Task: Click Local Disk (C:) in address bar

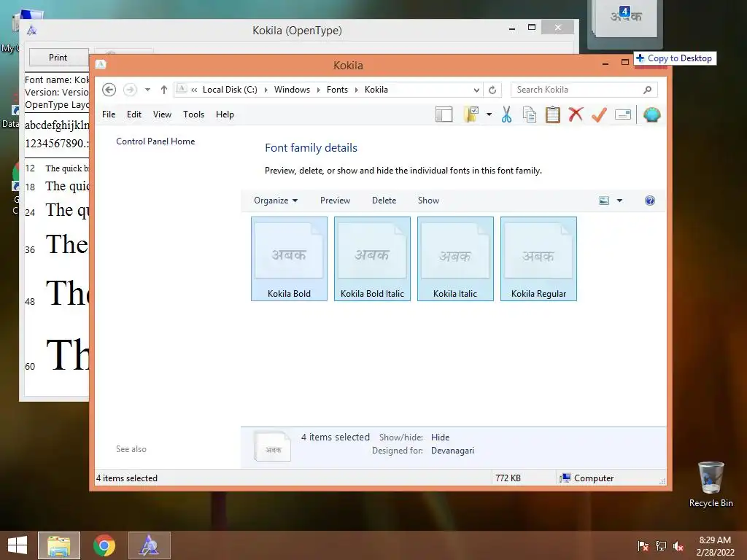Action: coord(230,90)
